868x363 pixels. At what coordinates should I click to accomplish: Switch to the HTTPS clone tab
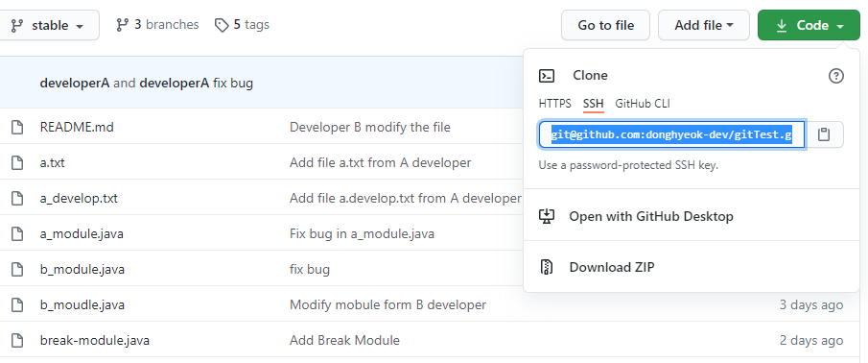pyautogui.click(x=554, y=104)
